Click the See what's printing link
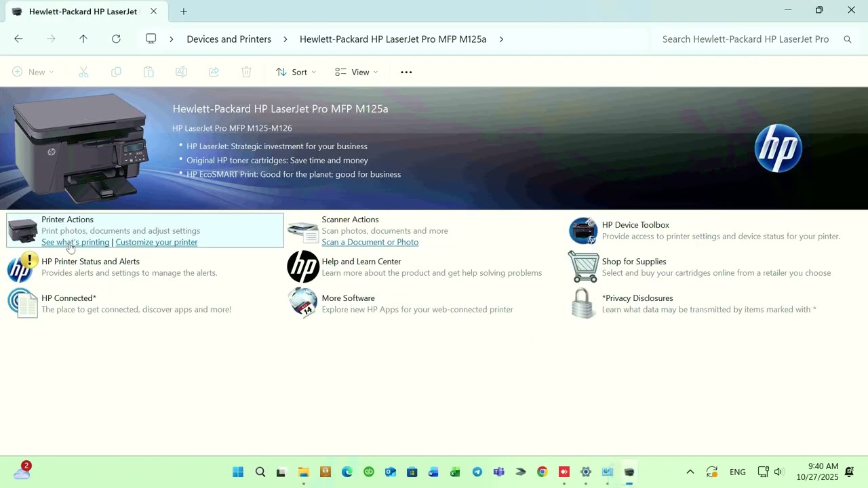The height and width of the screenshot is (488, 868). (75, 242)
